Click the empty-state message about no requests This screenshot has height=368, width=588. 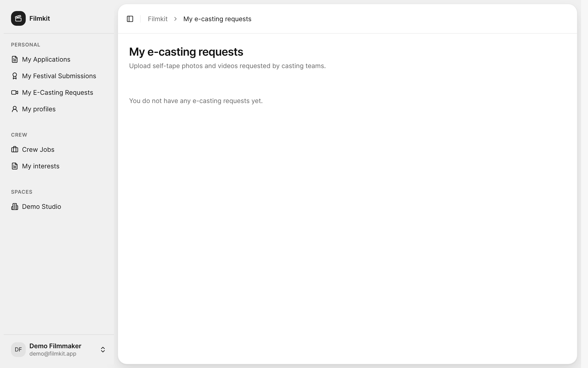[x=196, y=101]
